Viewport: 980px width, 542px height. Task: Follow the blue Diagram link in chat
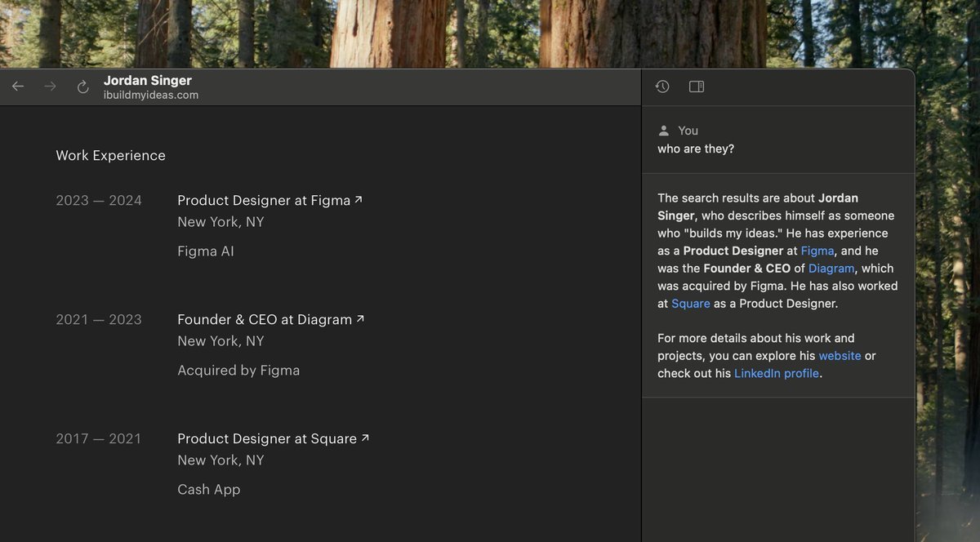pyautogui.click(x=831, y=269)
